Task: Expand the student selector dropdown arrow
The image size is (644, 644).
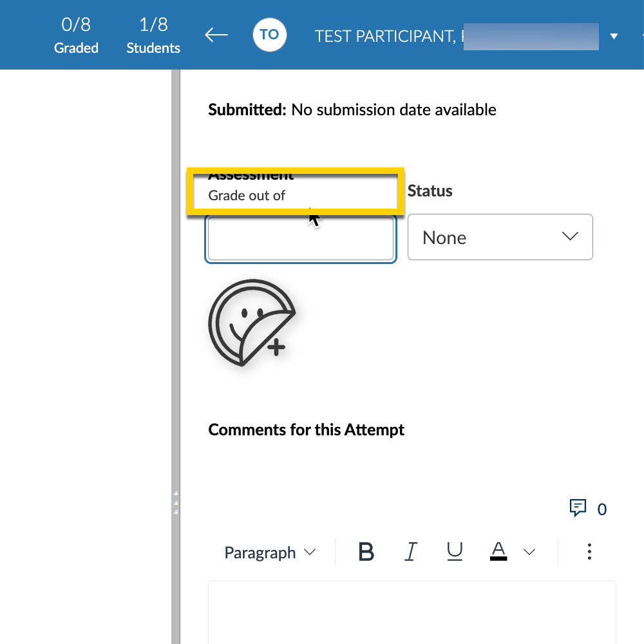Action: tap(614, 36)
